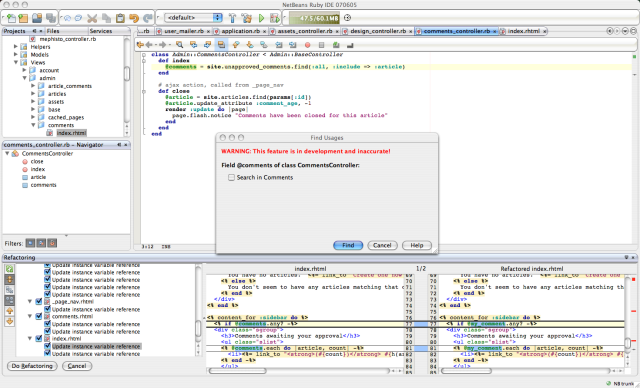The height and width of the screenshot is (388, 640).
Task: Click the editor magnifier find selection icon
Action: (x=180, y=44)
